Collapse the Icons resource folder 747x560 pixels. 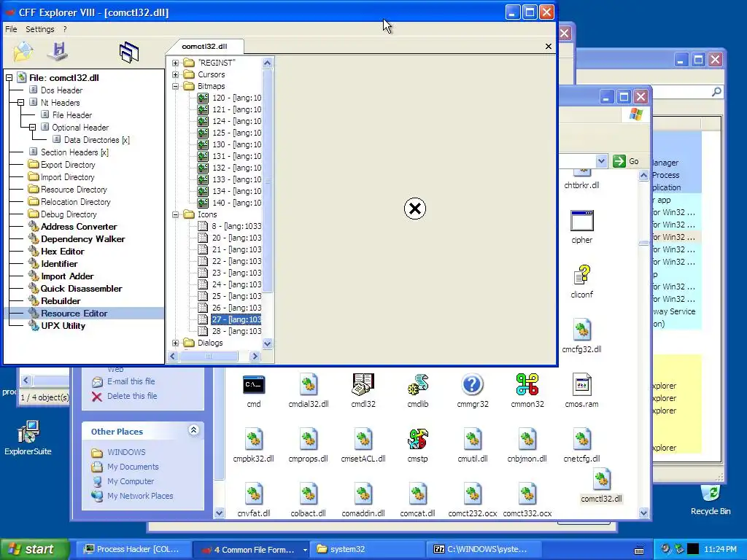pyautogui.click(x=175, y=214)
